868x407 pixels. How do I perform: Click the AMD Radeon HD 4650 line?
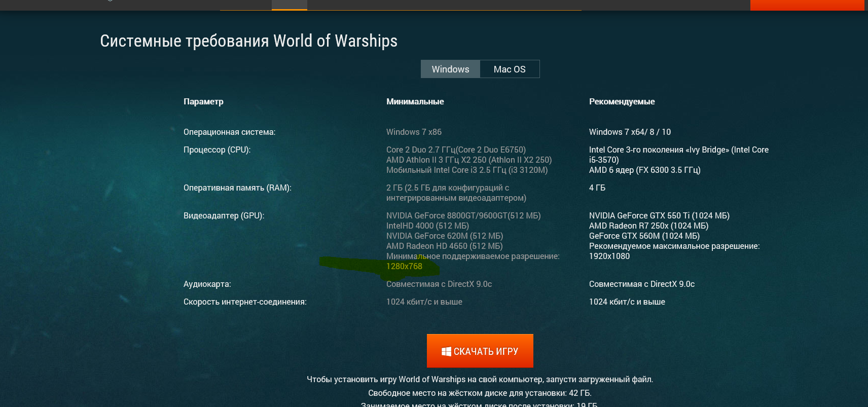coord(444,246)
